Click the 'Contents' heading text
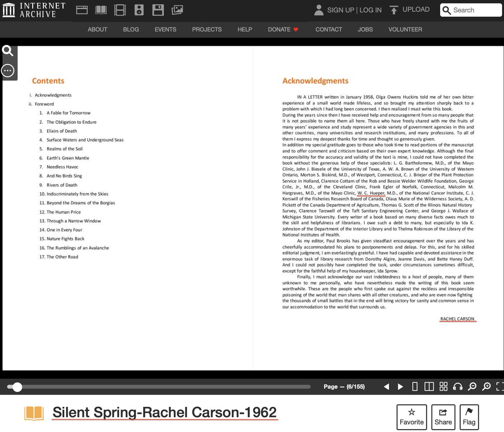Image resolution: width=504 pixels, height=432 pixels. [x=48, y=81]
